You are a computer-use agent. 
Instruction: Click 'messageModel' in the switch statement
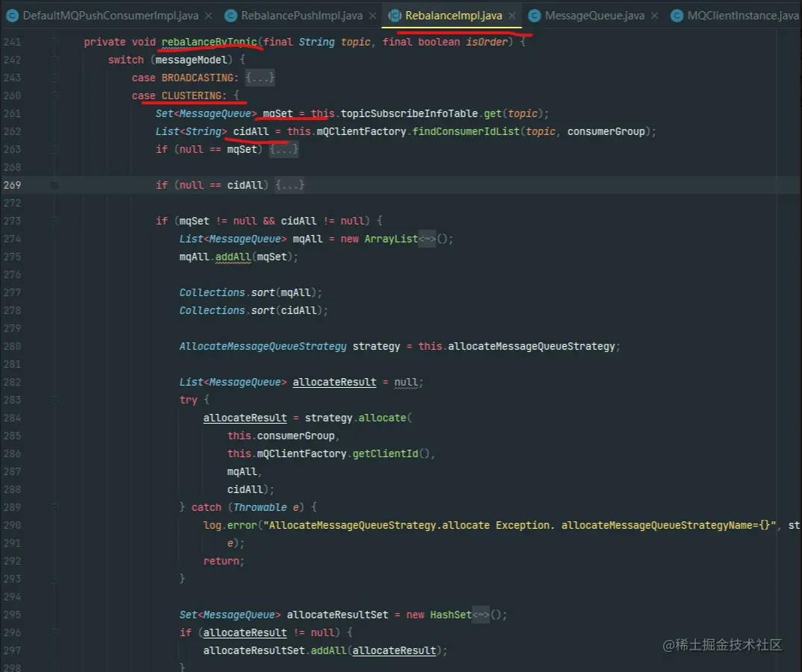point(191,60)
